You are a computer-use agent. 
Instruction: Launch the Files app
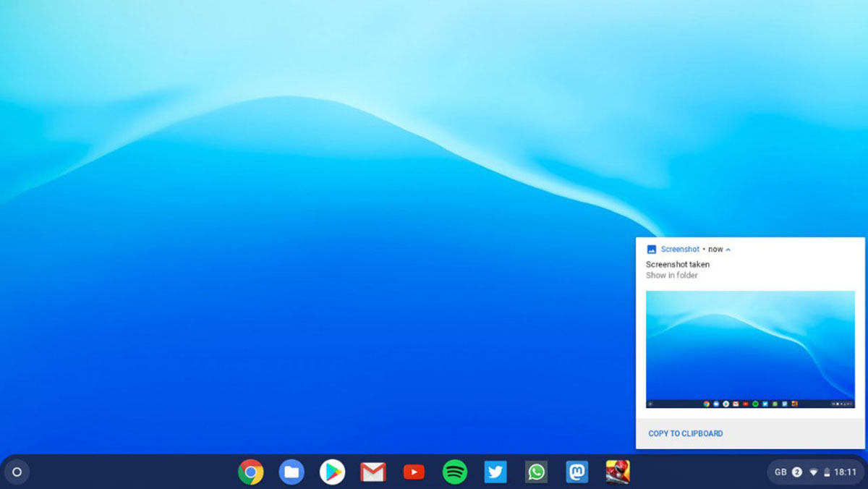291,472
